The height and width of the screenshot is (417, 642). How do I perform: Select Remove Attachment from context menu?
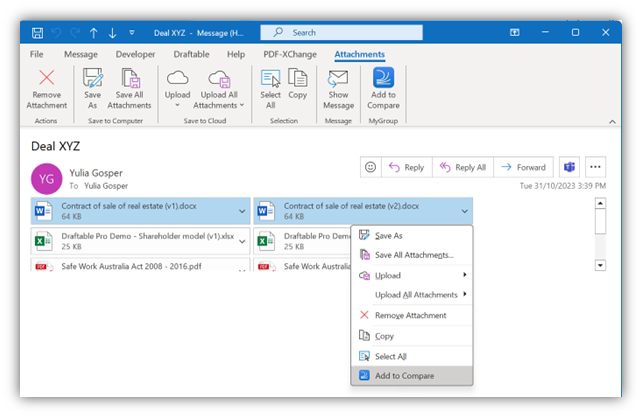pos(410,315)
